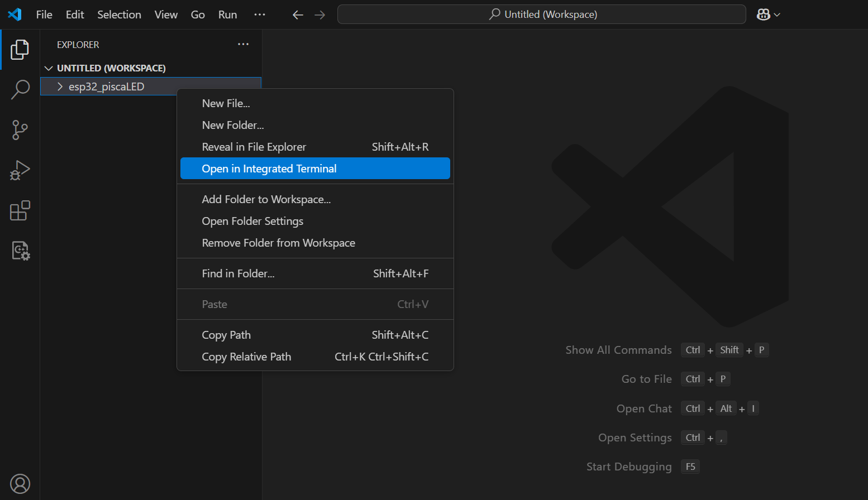Choose Copy Path from context menu
Image resolution: width=868 pixels, height=500 pixels.
tap(315, 335)
